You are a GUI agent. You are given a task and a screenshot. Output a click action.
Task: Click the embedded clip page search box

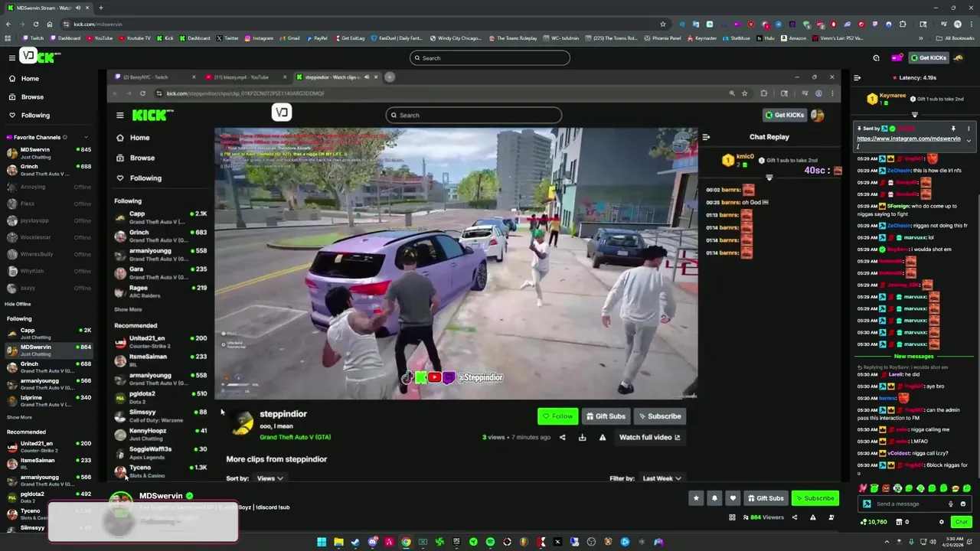click(x=474, y=116)
